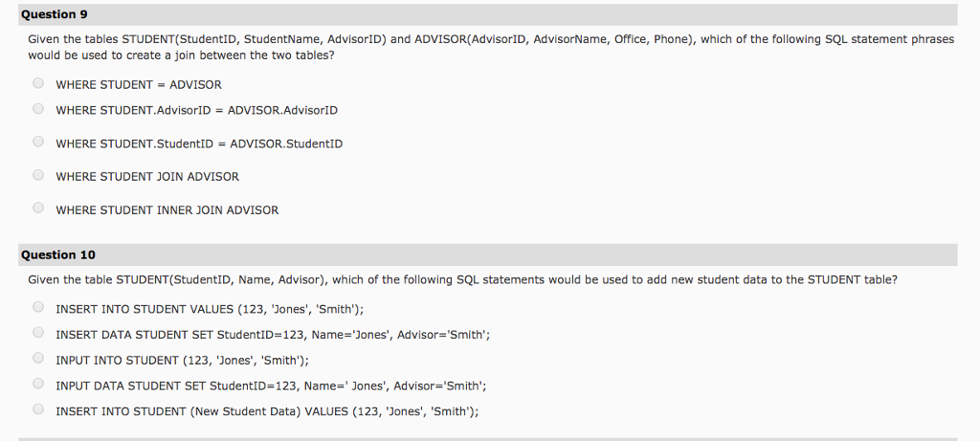The width and height of the screenshot is (980, 441).
Task: Click answer text 'WHERE STUDENT = ADVISOR'
Action: point(139,85)
